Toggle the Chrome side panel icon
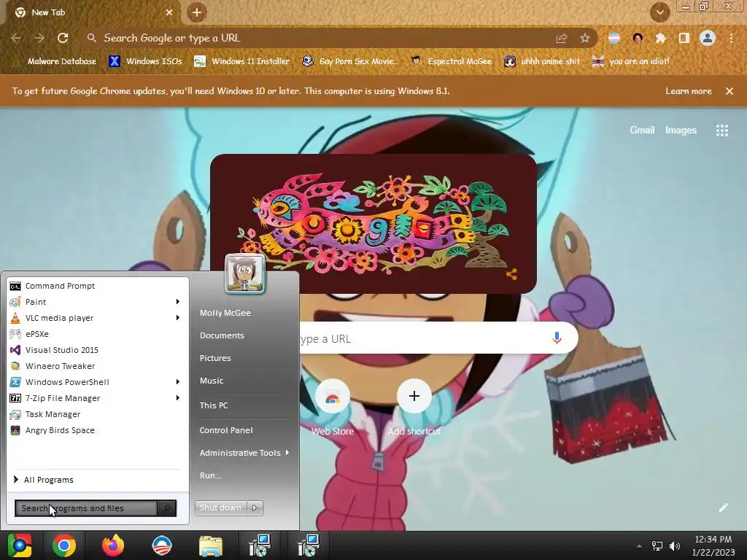 tap(684, 38)
